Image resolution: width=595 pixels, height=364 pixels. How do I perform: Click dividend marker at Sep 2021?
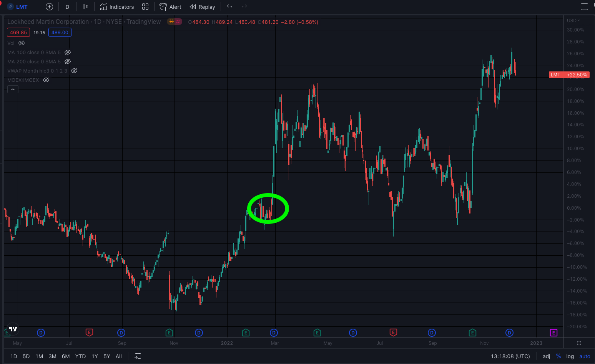pyautogui.click(x=121, y=333)
